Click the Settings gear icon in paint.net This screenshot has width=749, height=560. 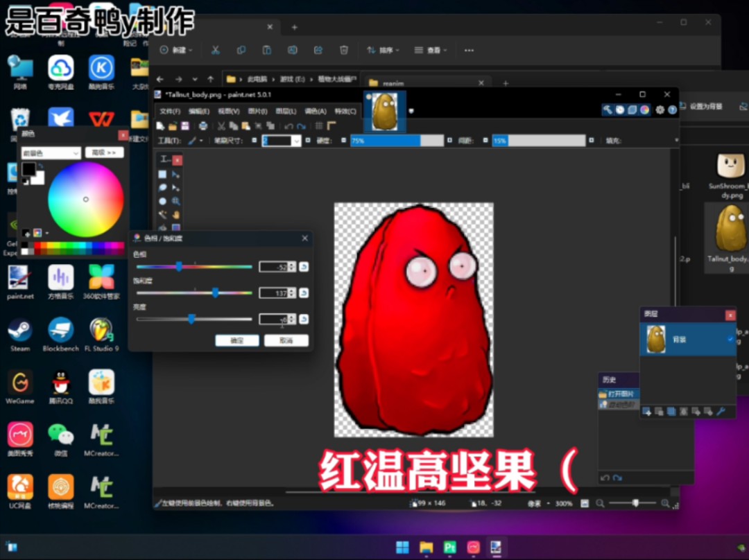pyautogui.click(x=660, y=110)
